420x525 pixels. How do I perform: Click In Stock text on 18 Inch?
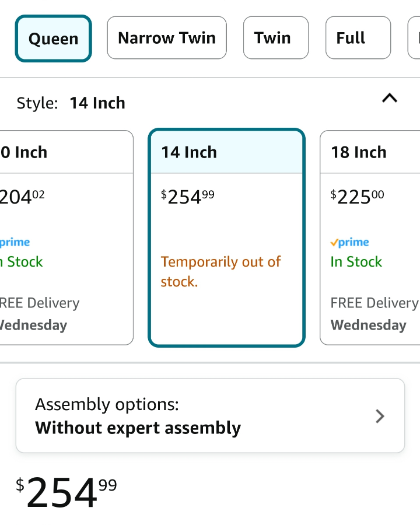[x=356, y=261]
